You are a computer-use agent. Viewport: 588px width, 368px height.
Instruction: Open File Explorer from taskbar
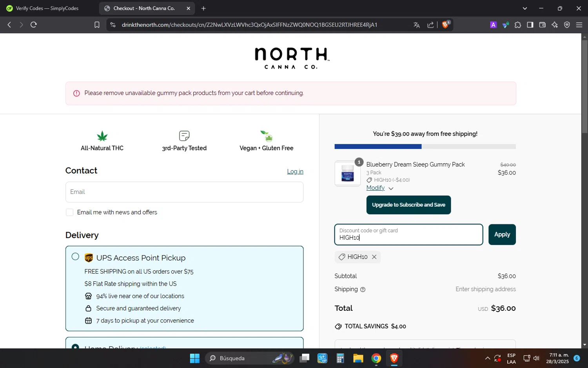click(x=358, y=358)
